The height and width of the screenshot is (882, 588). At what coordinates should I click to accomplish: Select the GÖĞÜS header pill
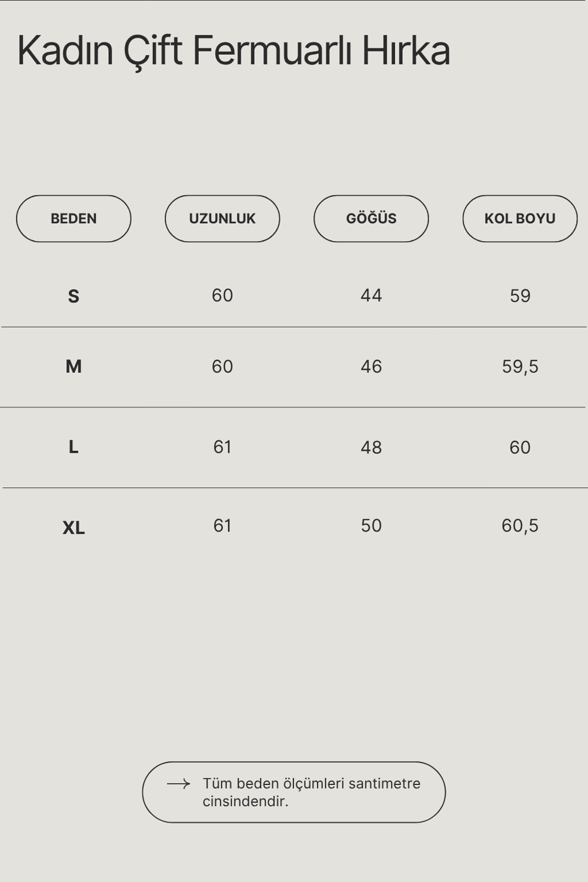pos(371,219)
